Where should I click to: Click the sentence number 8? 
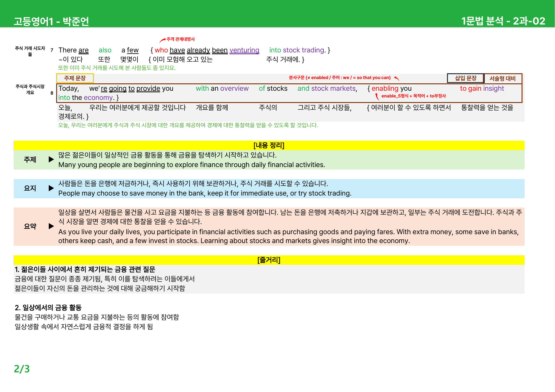pos(52,93)
